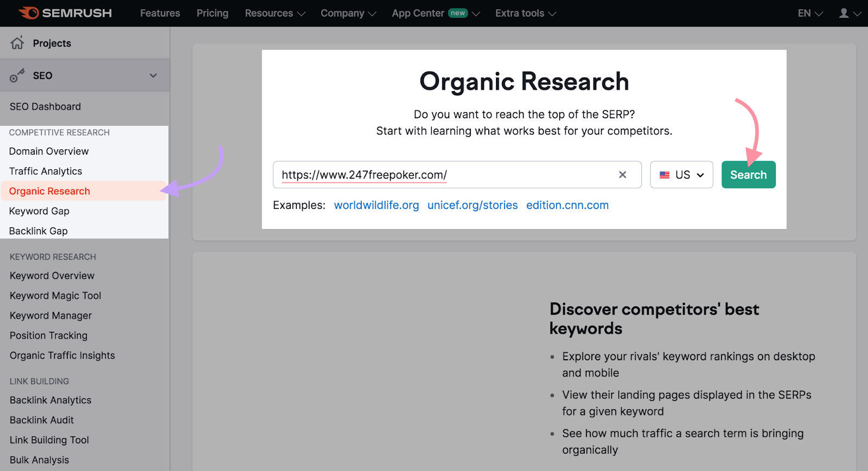
Task: Click the LINK BUILDING section header
Action: click(39, 381)
